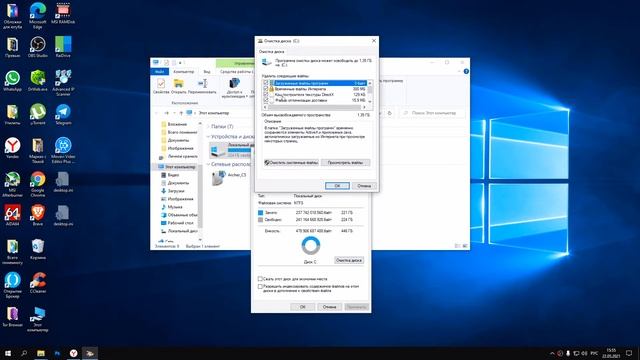Collapse Устройства и диски group
640x360 pixels.
point(209,136)
